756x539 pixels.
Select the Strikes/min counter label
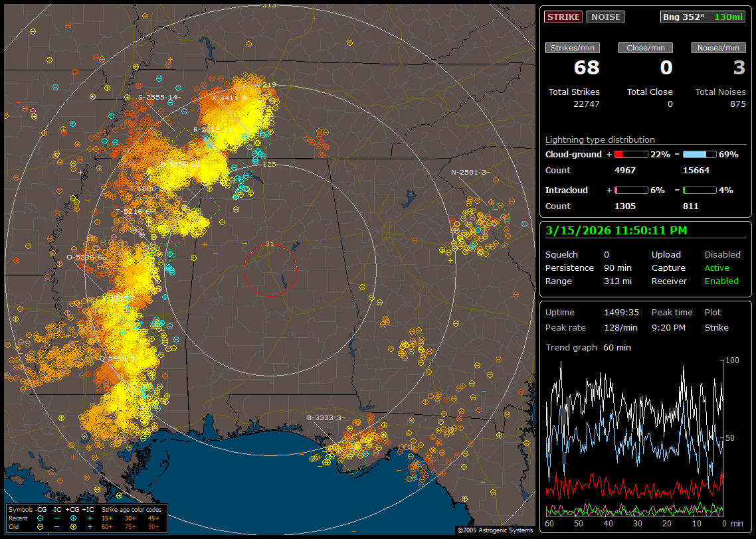[x=573, y=48]
